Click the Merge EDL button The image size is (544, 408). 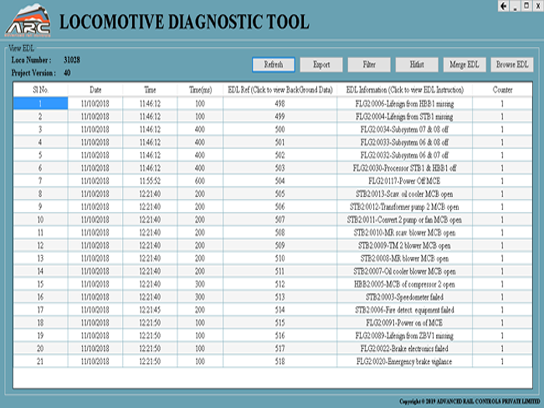point(464,65)
